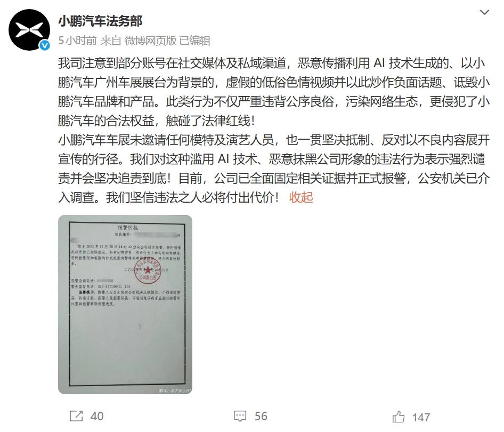Open comments via the speech bubble icon
Image resolution: width=504 pixels, height=432 pixels.
coord(240,416)
